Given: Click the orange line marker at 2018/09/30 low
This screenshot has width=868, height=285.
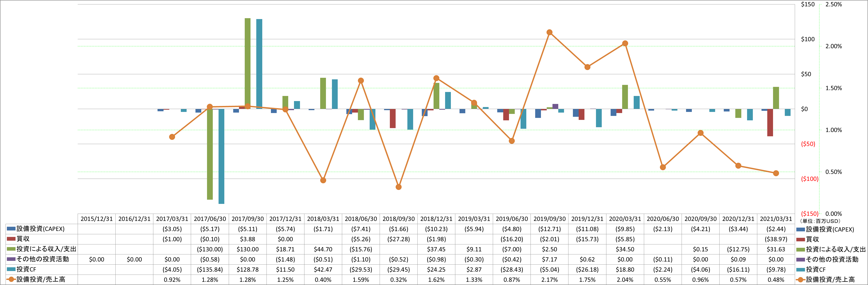Looking at the screenshot, I should [399, 187].
